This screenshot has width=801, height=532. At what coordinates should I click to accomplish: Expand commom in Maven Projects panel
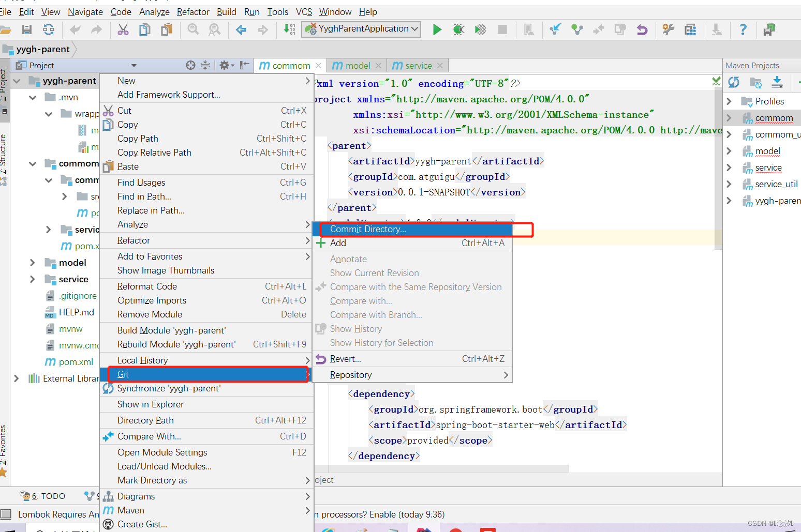[729, 118]
